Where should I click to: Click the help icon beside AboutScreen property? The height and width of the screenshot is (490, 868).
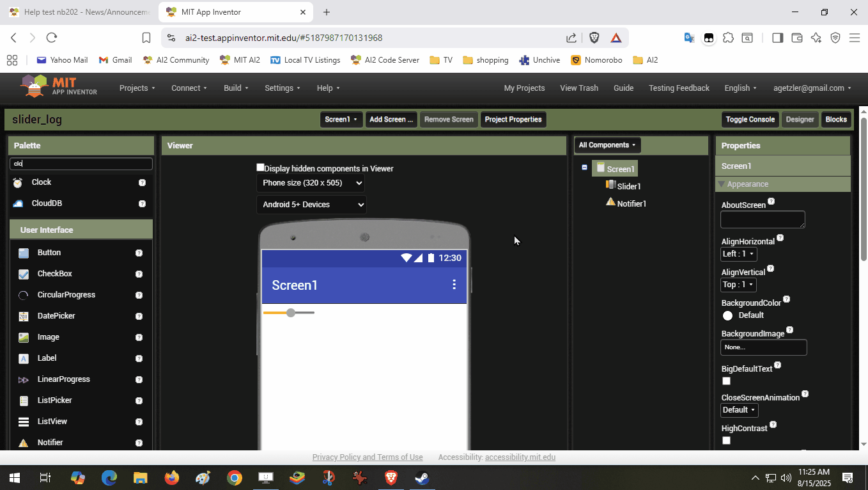click(771, 202)
